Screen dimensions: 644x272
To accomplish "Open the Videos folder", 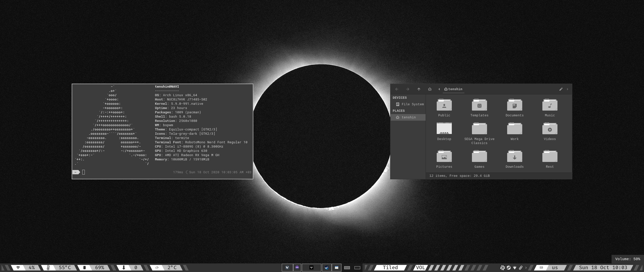I will pyautogui.click(x=550, y=131).
